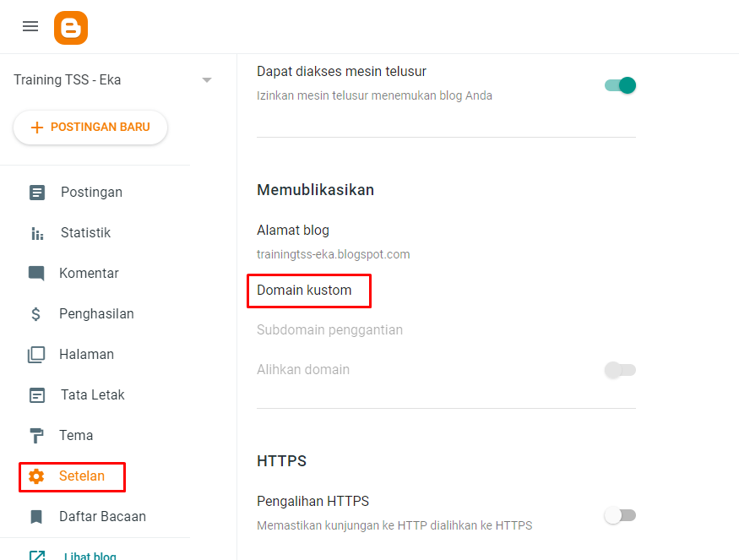
Task: Click the Postingan document icon
Action: click(37, 193)
